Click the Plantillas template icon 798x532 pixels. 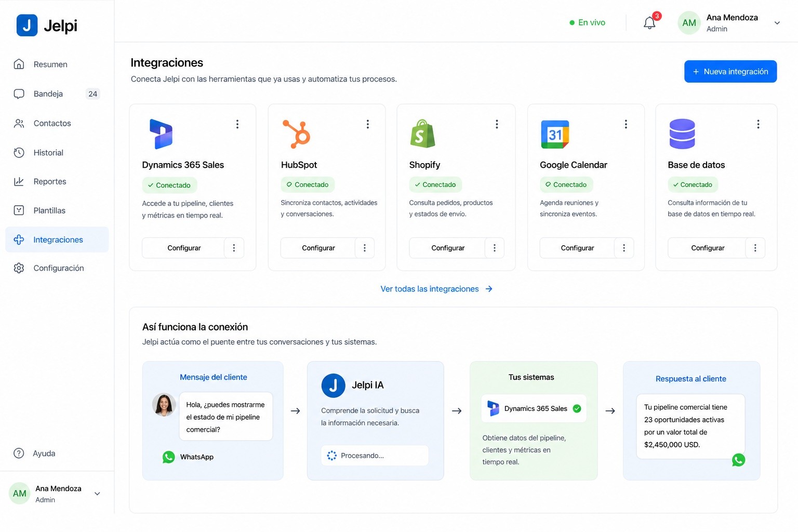pyautogui.click(x=19, y=210)
